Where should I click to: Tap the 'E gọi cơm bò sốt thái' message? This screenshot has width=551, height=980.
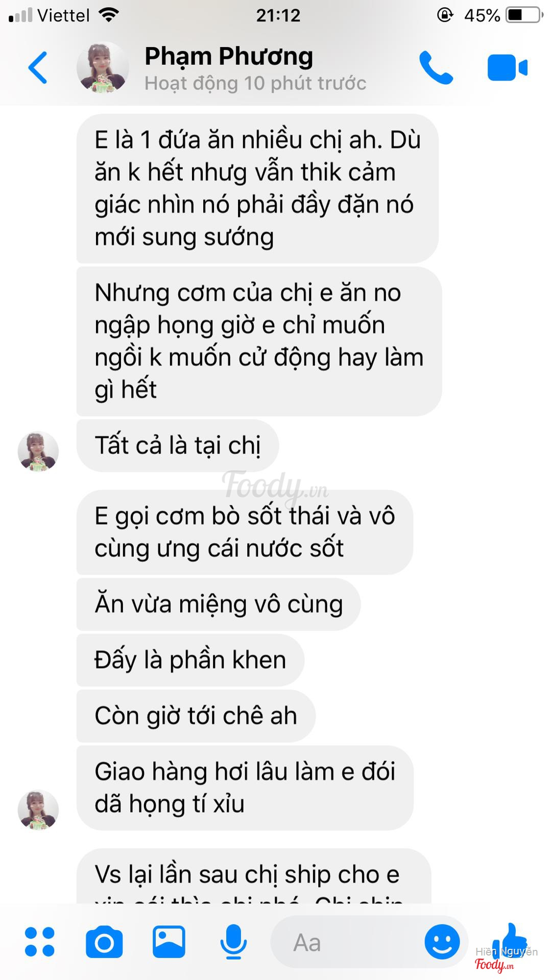point(245,532)
